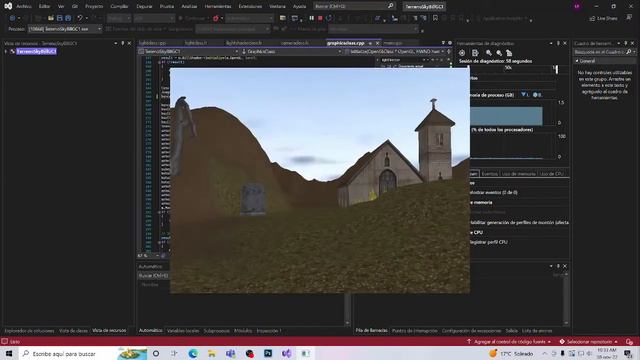640x360 pixels.
Task: Collapse the General toolbox group
Action: click(x=577, y=61)
